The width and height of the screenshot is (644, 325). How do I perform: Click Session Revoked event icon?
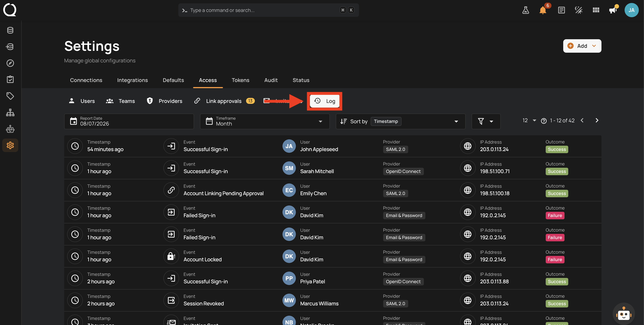[x=171, y=300]
